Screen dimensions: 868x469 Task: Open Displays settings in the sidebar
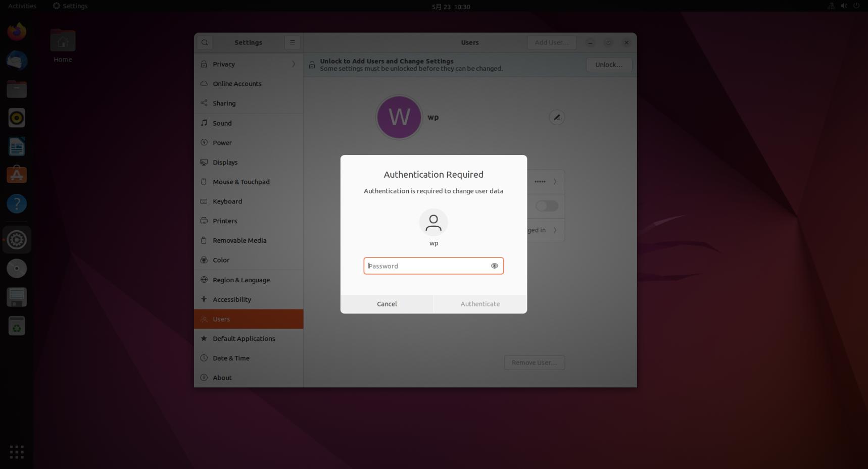pyautogui.click(x=225, y=162)
